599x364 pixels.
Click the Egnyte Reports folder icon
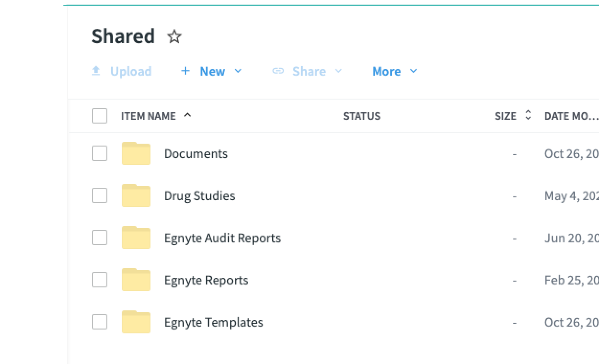136,280
